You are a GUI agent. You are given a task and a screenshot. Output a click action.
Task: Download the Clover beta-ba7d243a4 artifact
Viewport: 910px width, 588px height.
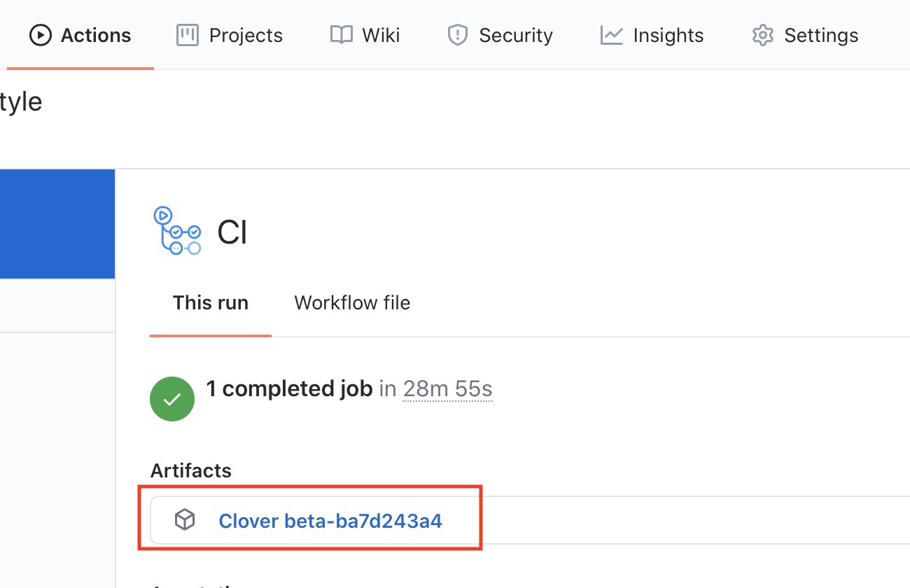(x=330, y=520)
